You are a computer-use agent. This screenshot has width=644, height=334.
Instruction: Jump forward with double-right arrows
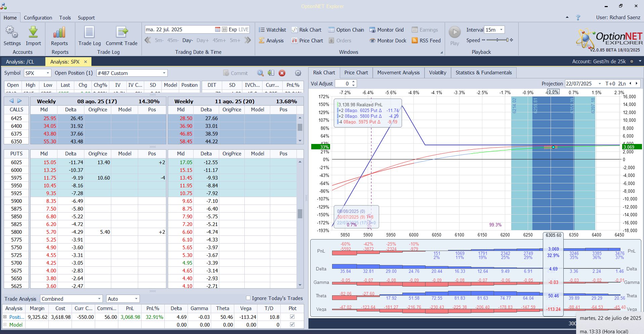pyautogui.click(x=248, y=40)
